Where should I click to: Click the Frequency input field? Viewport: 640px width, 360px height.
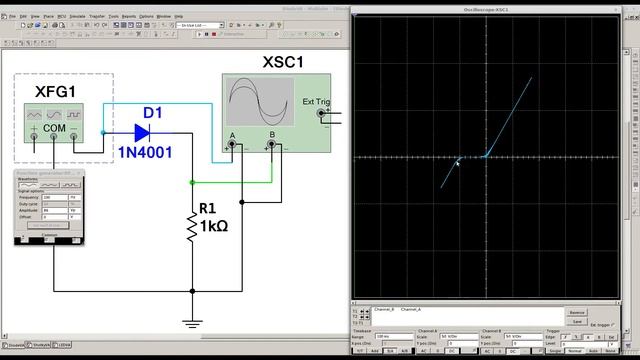tap(55, 198)
